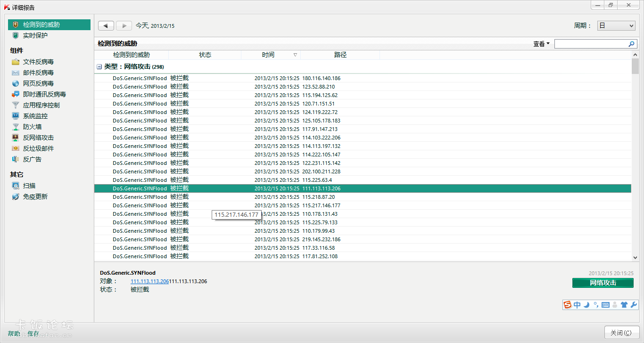Click the 免疫更新 icon in sidebar

pyautogui.click(x=16, y=196)
